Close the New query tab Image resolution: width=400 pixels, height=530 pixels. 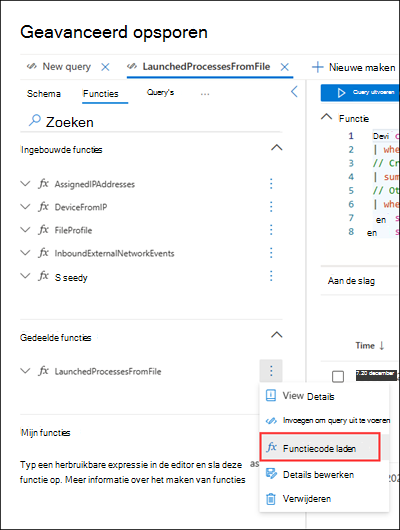pyautogui.click(x=105, y=67)
